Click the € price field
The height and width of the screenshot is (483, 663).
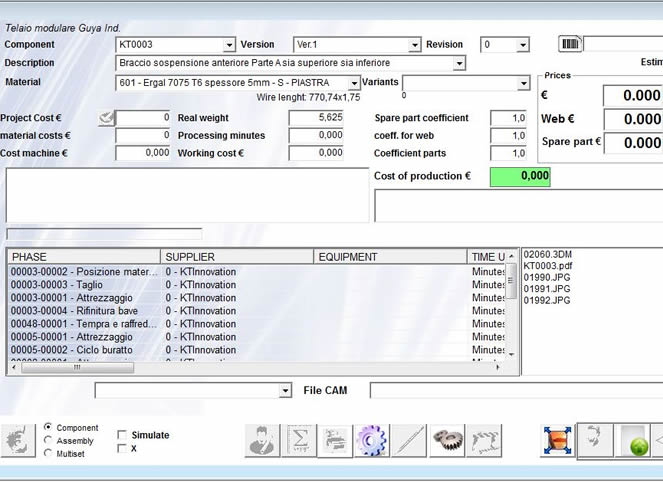(x=633, y=96)
